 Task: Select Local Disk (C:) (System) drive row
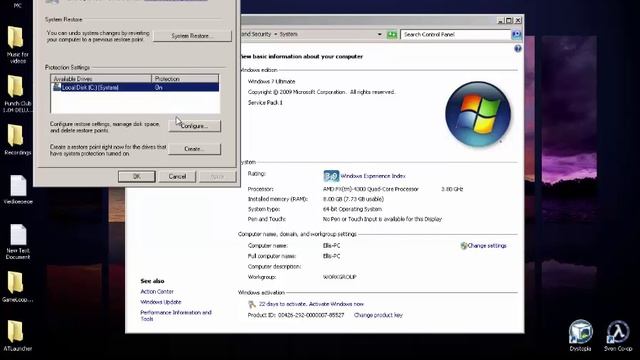(x=135, y=87)
